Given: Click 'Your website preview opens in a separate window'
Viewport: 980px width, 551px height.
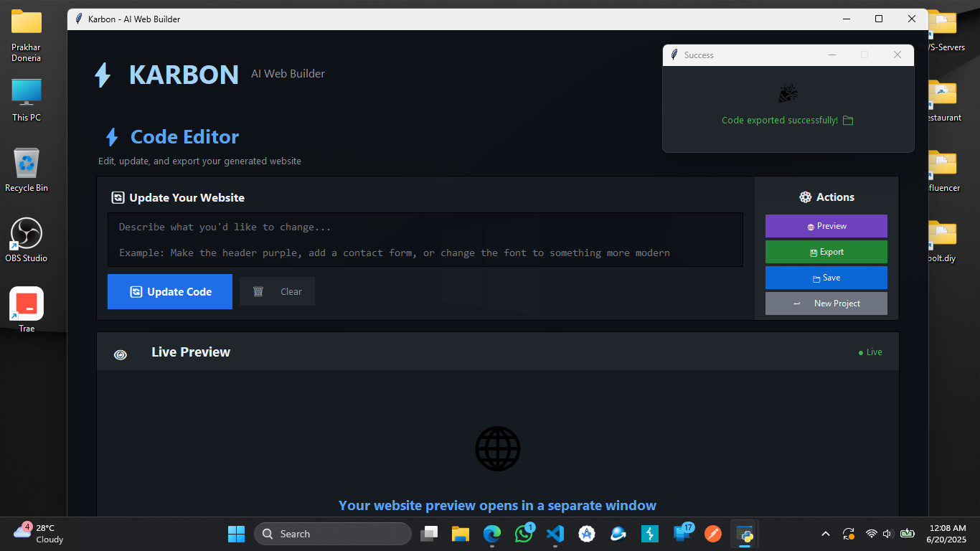Looking at the screenshot, I should point(497,506).
